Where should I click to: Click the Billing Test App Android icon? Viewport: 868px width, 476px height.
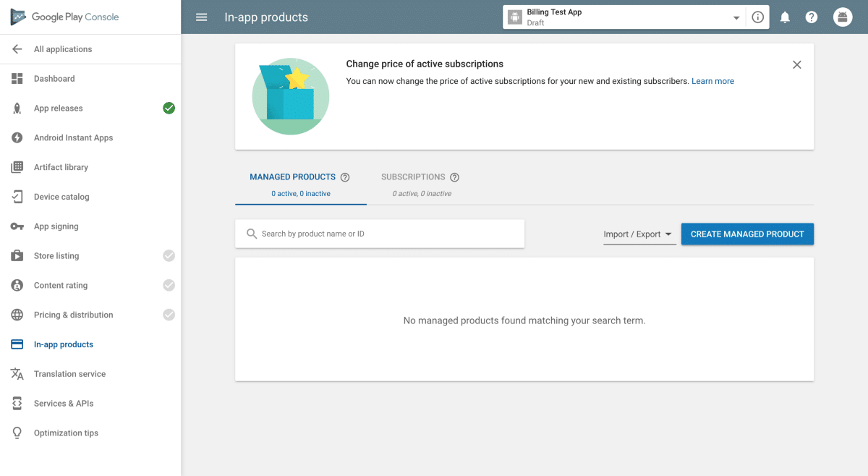[x=515, y=17]
